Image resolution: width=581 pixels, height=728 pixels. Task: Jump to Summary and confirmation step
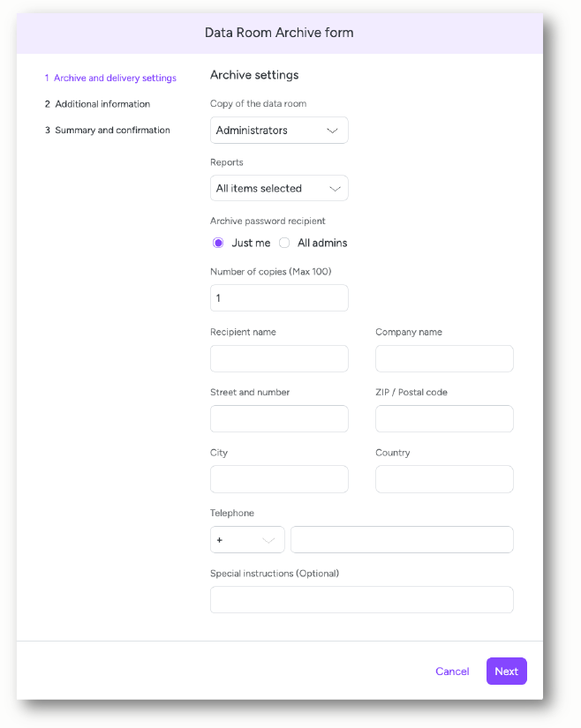coord(108,130)
